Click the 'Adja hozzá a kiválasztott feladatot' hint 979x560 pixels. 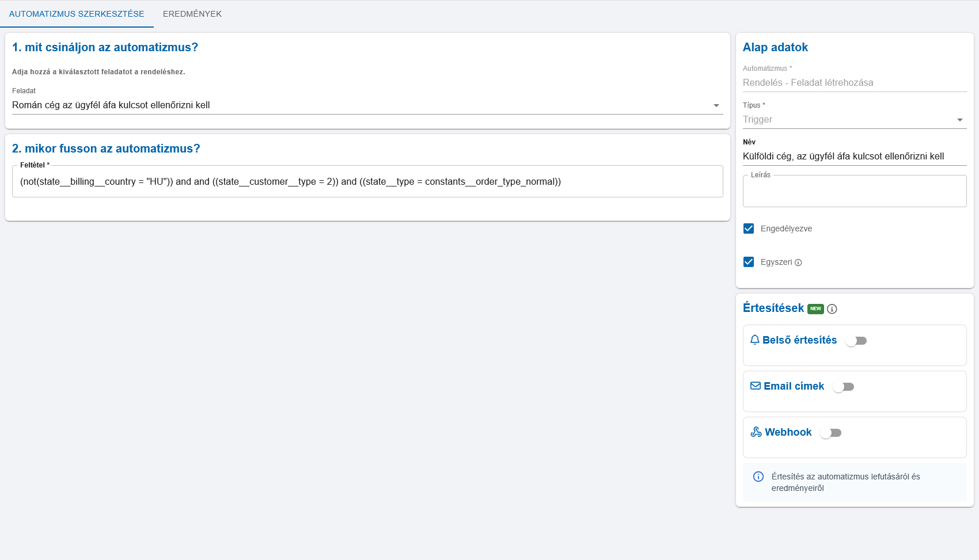pos(98,72)
